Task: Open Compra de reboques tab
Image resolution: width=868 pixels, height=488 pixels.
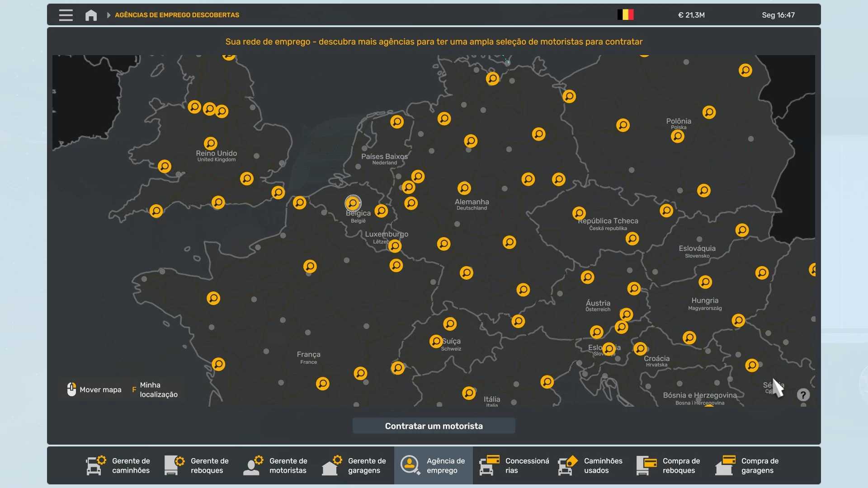Action: coord(669,465)
